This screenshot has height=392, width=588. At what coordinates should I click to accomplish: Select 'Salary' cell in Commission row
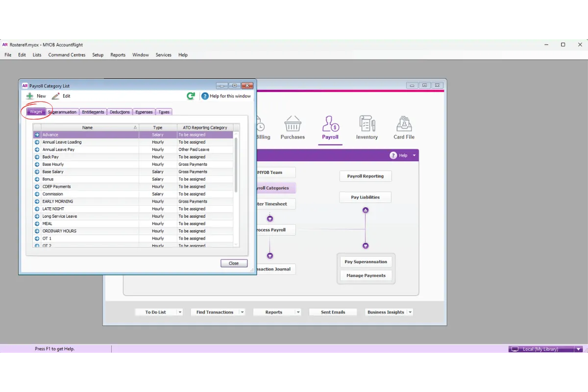point(158,194)
